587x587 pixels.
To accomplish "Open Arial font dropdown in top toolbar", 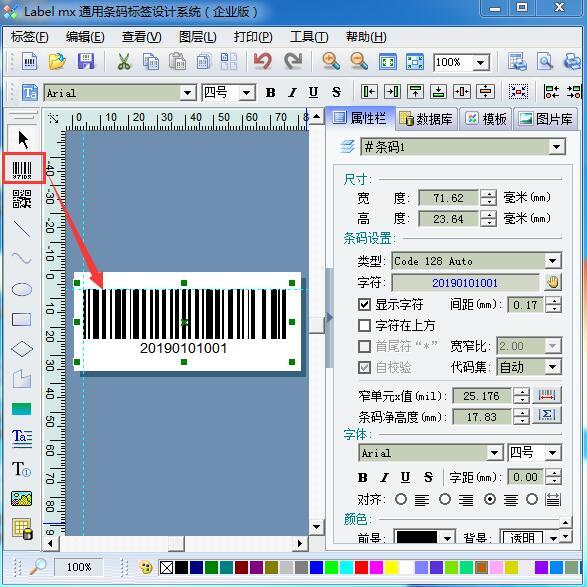I will [187, 92].
